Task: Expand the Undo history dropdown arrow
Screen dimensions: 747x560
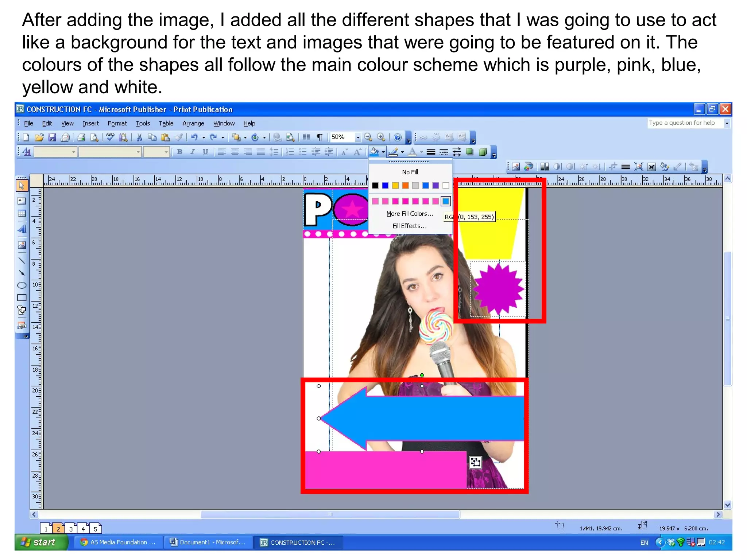Action: click(204, 137)
